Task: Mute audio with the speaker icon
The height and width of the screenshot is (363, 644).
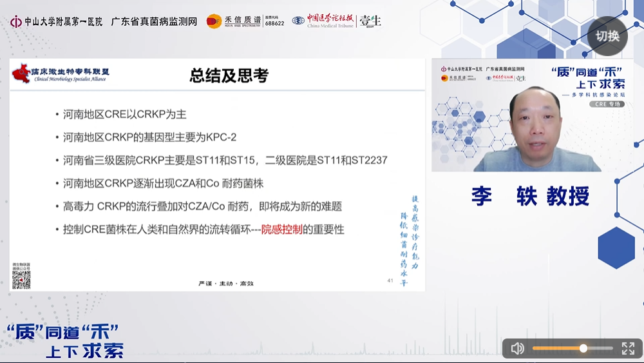Action: [517, 348]
